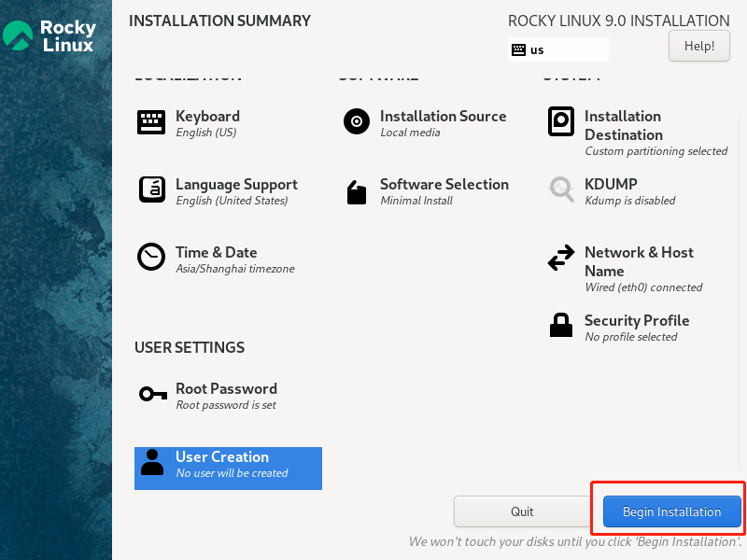Click 'Asia/Shanghai timezone' text
The image size is (747, 560).
coord(235,269)
